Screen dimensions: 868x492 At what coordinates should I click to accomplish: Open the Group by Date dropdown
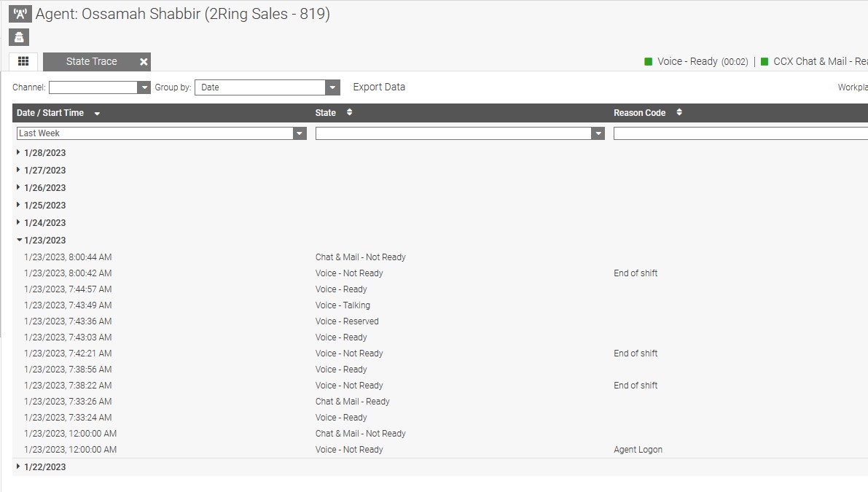coord(332,87)
